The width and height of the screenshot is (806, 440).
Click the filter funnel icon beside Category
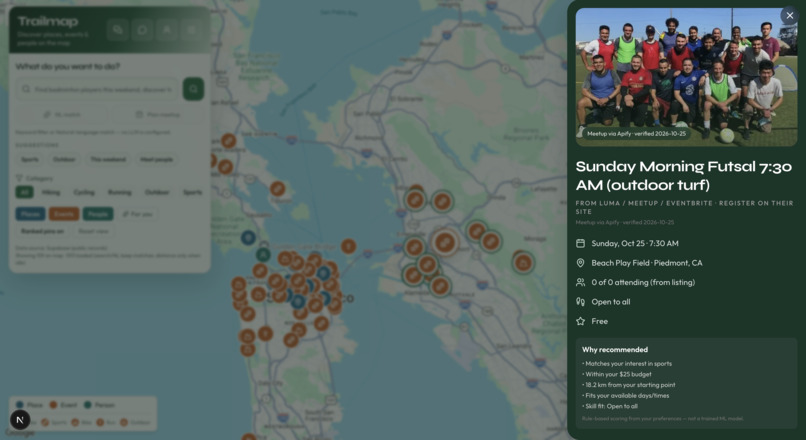point(19,178)
